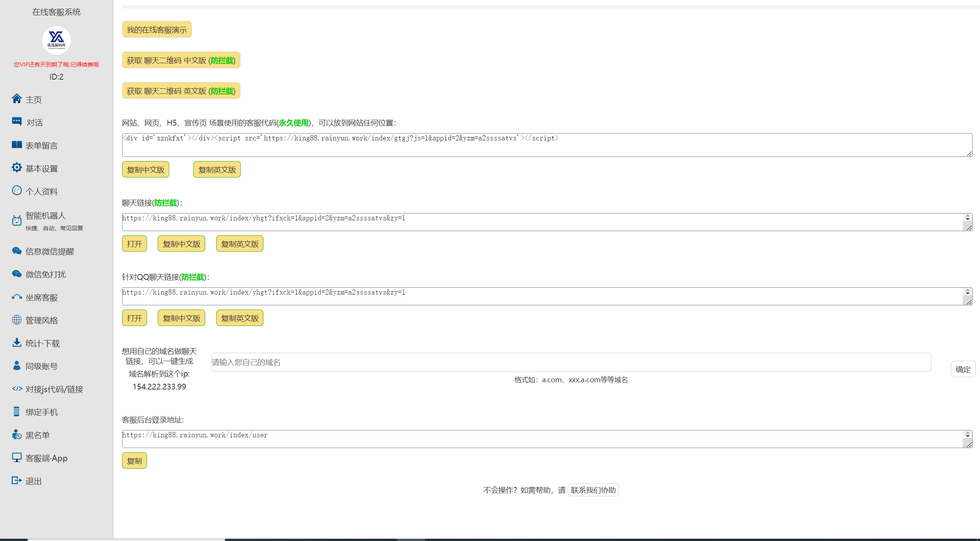Open 坐席客服 menu entry
The height and width of the screenshot is (541, 980).
click(x=42, y=297)
